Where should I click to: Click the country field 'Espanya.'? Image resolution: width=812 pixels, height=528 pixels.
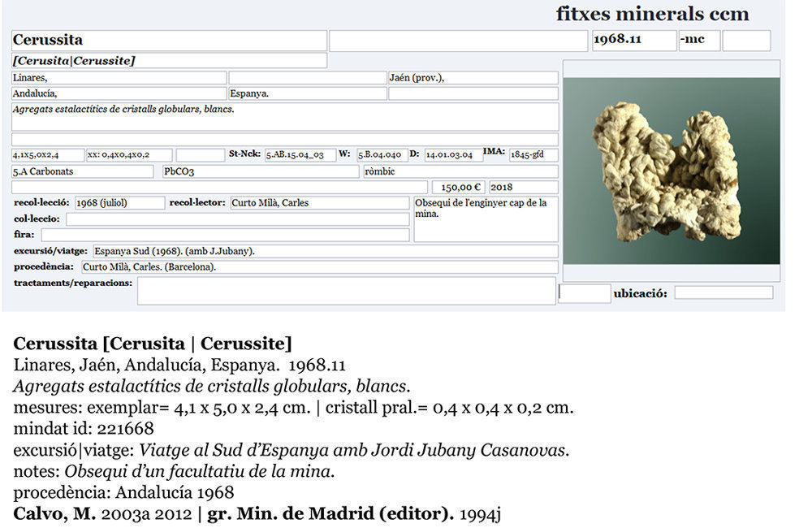(308, 93)
